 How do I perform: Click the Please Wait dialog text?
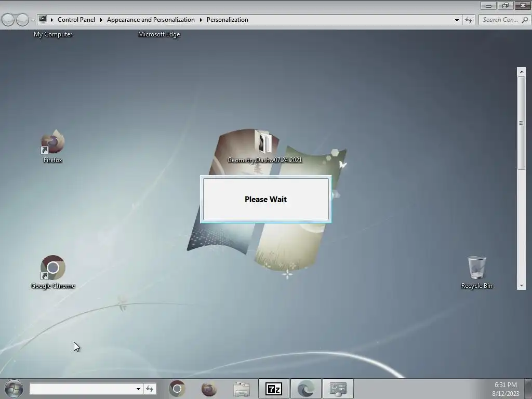click(265, 199)
